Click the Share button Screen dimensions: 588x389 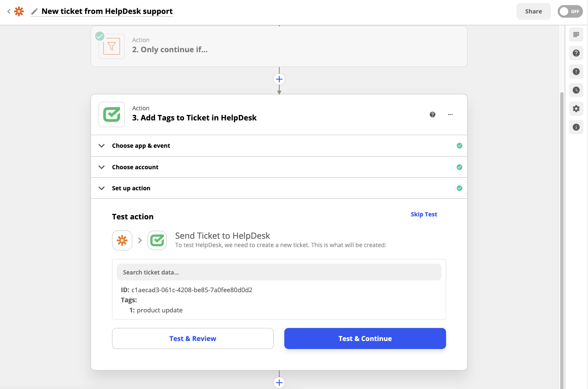[x=533, y=11]
